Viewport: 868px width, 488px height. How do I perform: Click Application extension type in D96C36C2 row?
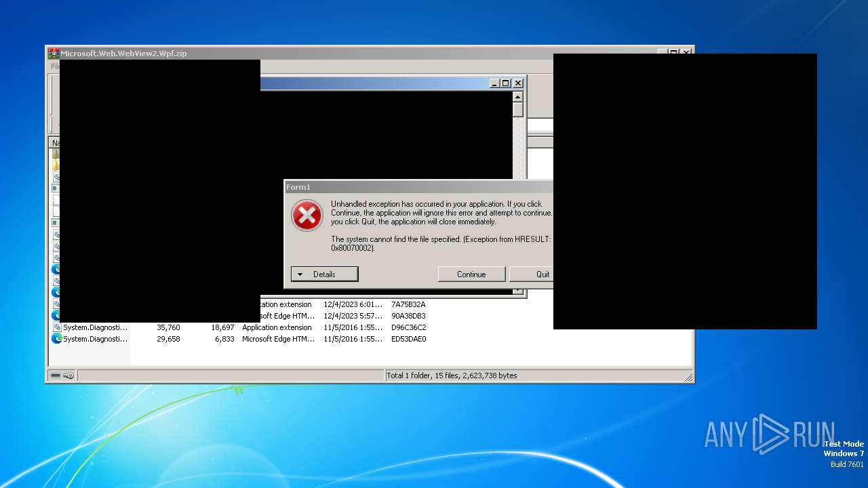coord(277,327)
